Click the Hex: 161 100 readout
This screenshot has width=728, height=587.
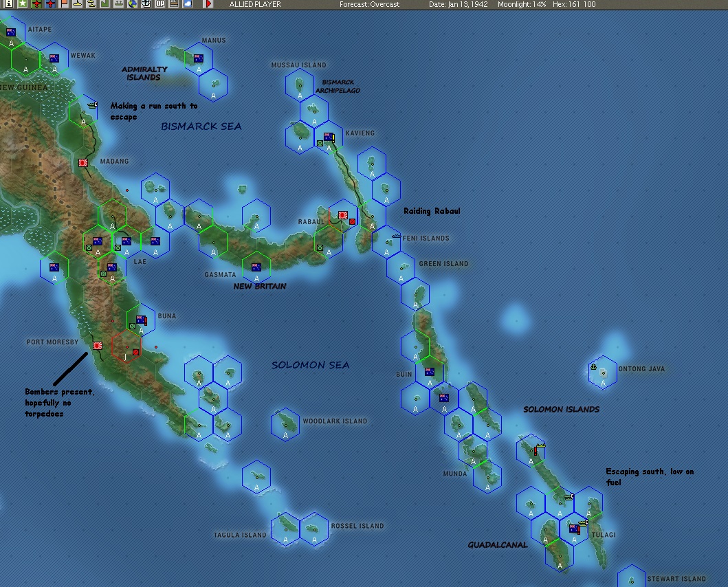[x=574, y=4]
